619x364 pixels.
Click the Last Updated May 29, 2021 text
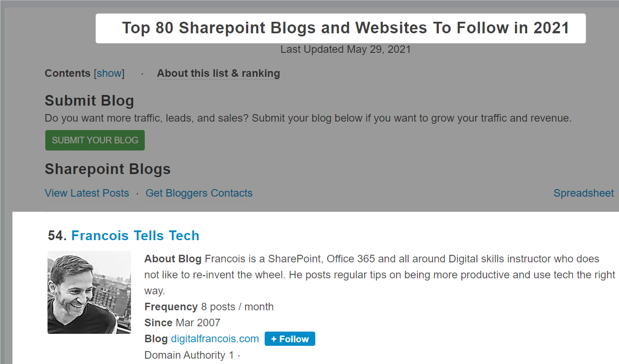pyautogui.click(x=345, y=49)
